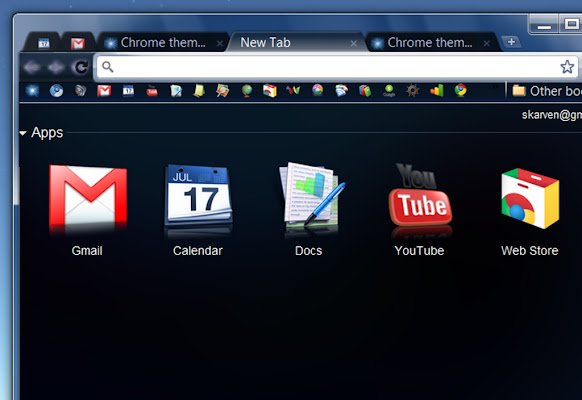Go back to previous page
582x400 pixels.
click(32, 68)
